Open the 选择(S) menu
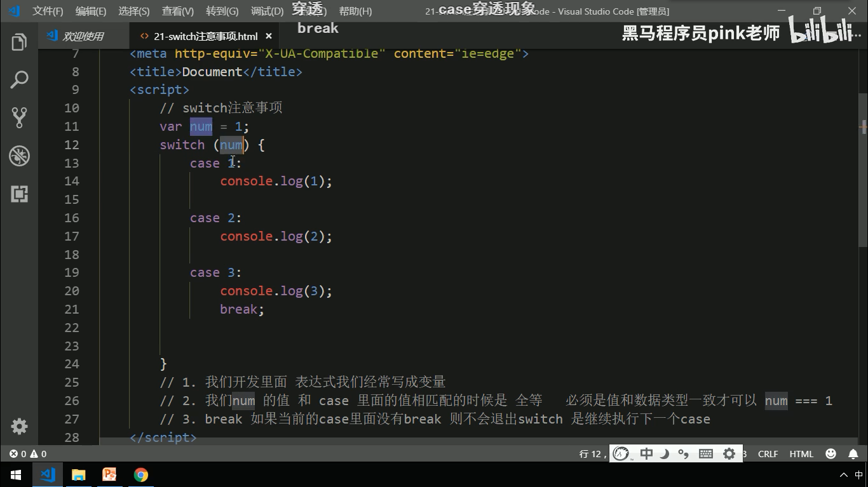This screenshot has height=487, width=868. (134, 11)
